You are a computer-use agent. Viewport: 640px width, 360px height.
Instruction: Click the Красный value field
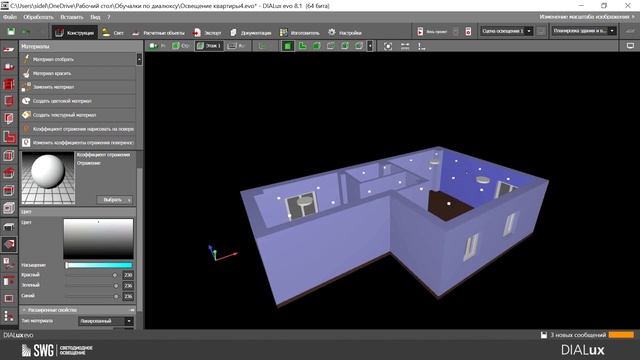tap(128, 275)
